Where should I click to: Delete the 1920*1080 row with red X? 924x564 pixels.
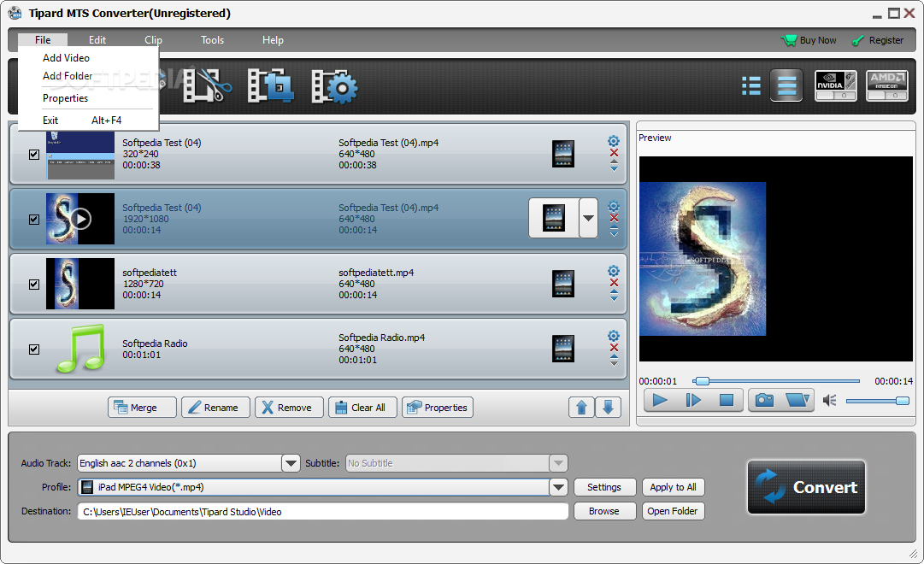pyautogui.click(x=614, y=218)
